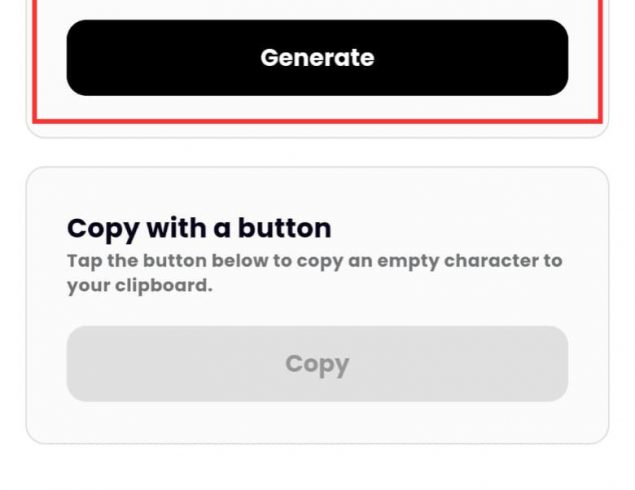Click the white "Generate" label text
Viewport: 635px width, 490px height.
317,58
